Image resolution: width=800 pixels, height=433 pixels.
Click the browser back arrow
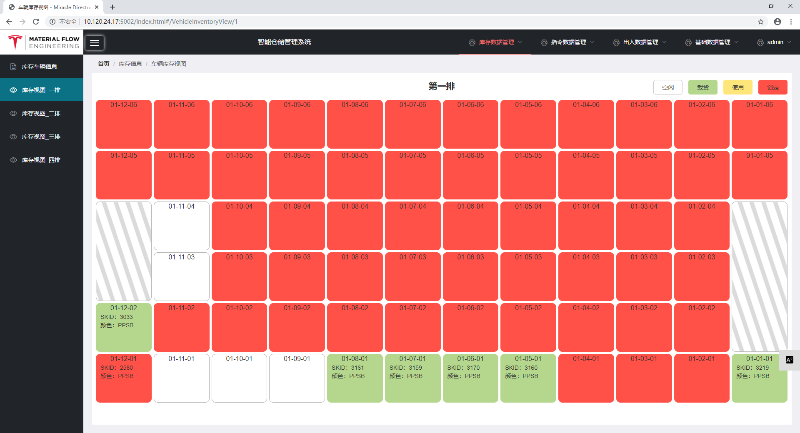click(x=11, y=21)
